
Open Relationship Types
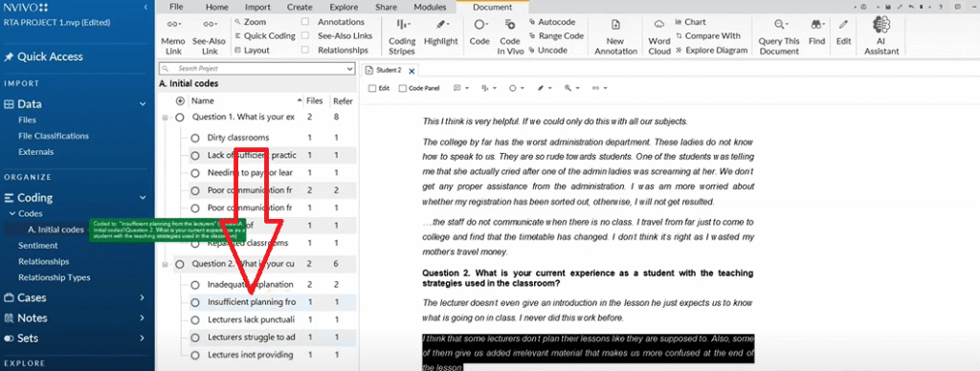pyautogui.click(x=55, y=277)
